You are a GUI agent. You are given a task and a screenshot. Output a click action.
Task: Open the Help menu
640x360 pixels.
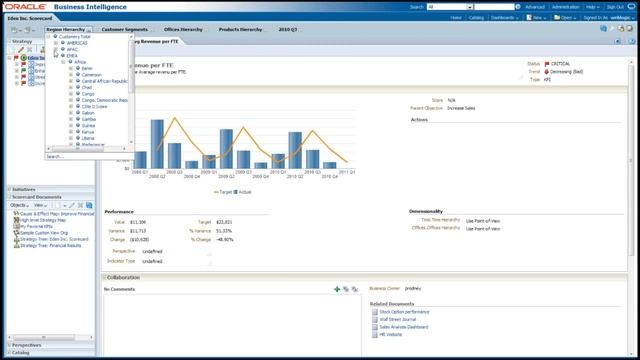(x=593, y=7)
